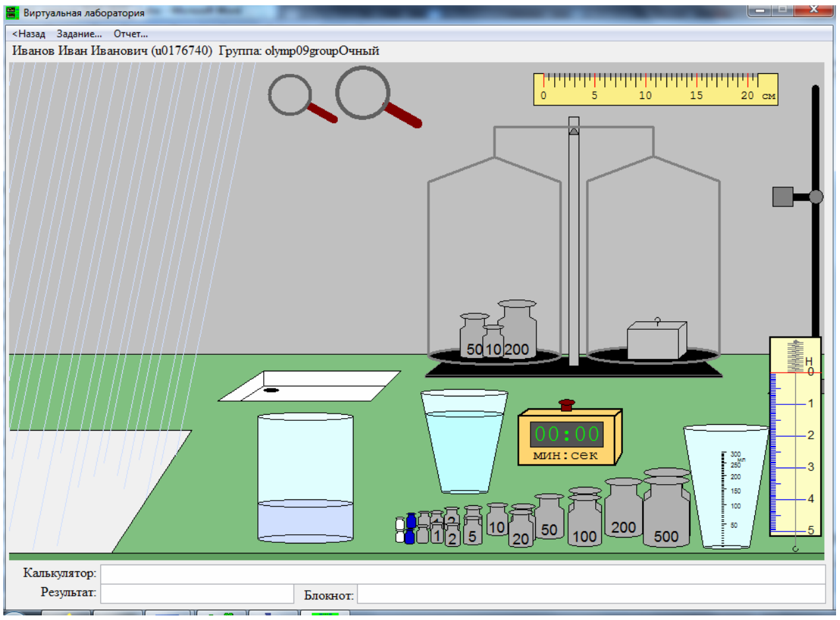Click the Калькулятор input field
This screenshot has width=840, height=620.
click(x=463, y=574)
